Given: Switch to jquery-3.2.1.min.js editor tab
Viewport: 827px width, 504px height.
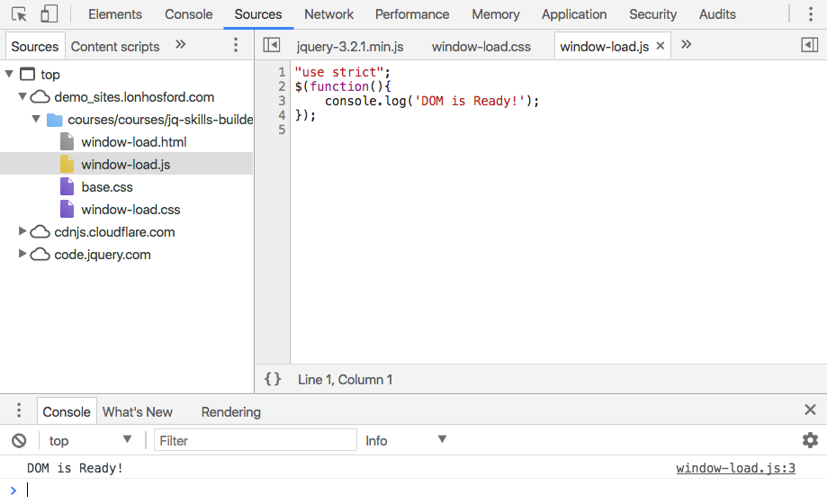Looking at the screenshot, I should pyautogui.click(x=350, y=47).
